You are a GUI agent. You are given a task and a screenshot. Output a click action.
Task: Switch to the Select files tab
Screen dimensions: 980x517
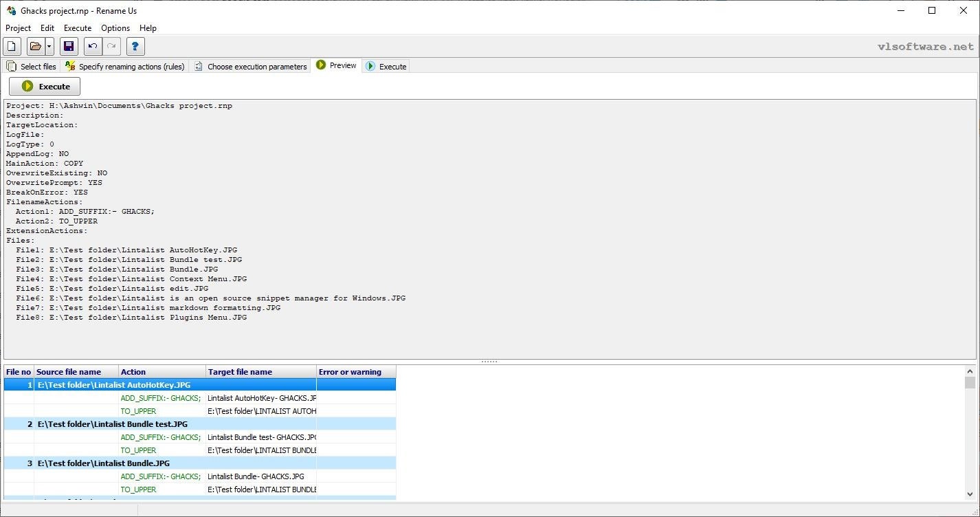[x=32, y=67]
